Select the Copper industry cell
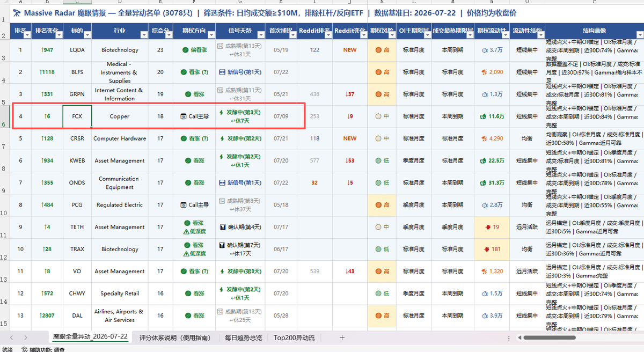This screenshot has height=352, width=644. coord(120,116)
